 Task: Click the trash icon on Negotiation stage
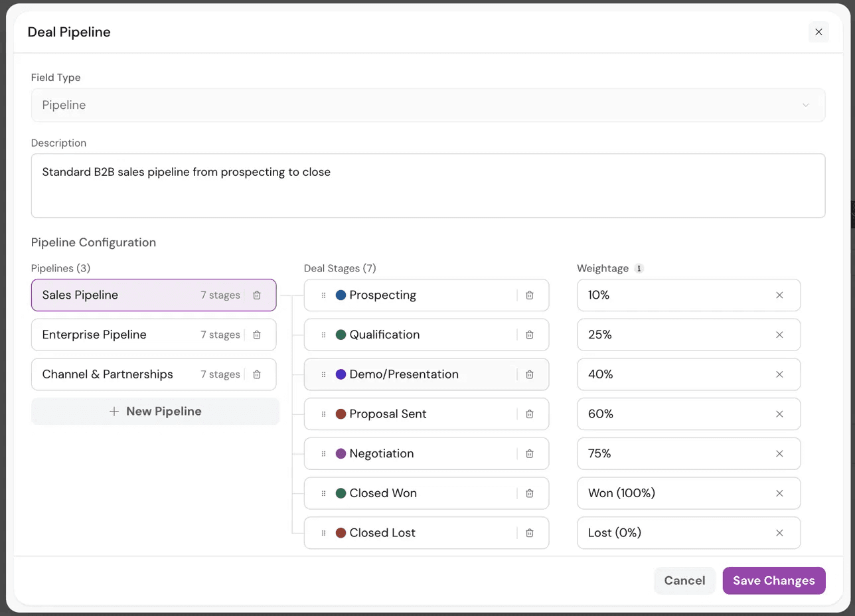coord(530,454)
